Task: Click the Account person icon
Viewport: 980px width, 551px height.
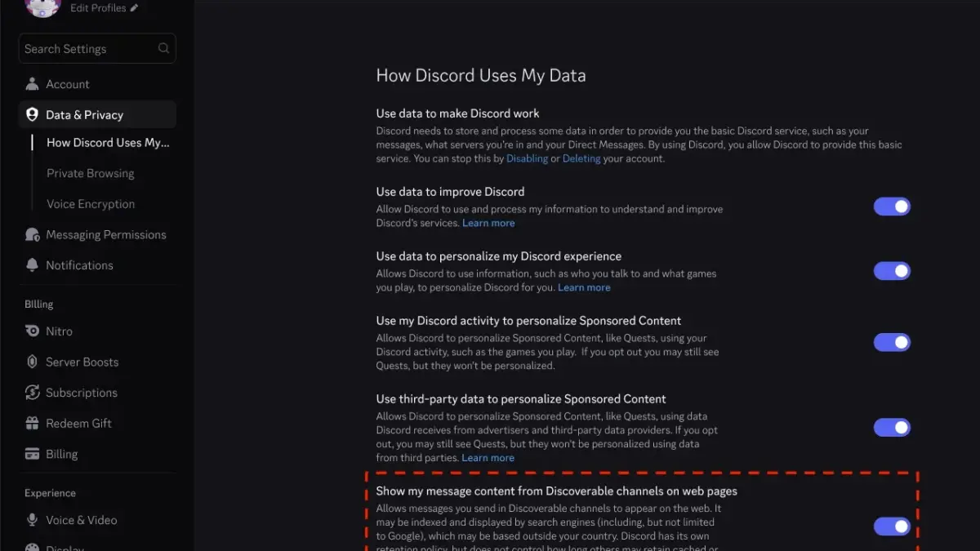Action: pos(32,84)
